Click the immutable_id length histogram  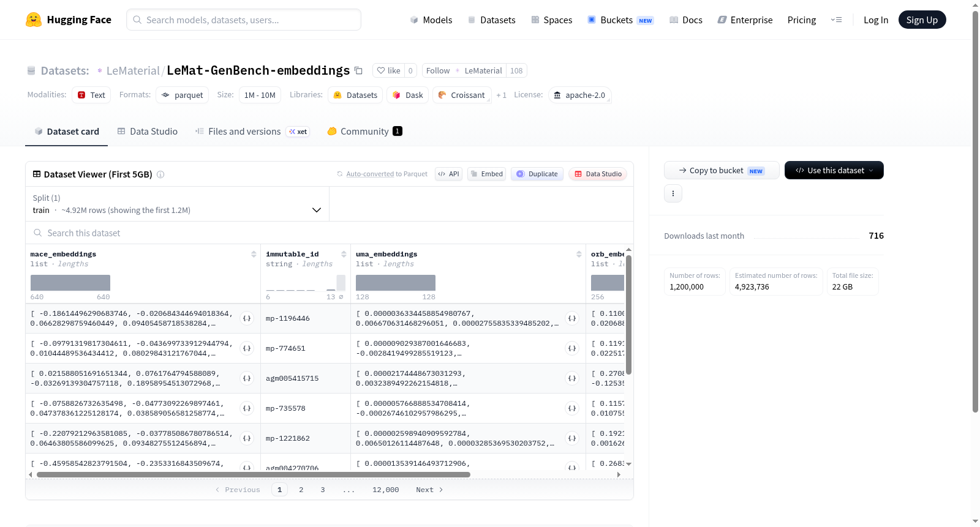click(x=306, y=283)
